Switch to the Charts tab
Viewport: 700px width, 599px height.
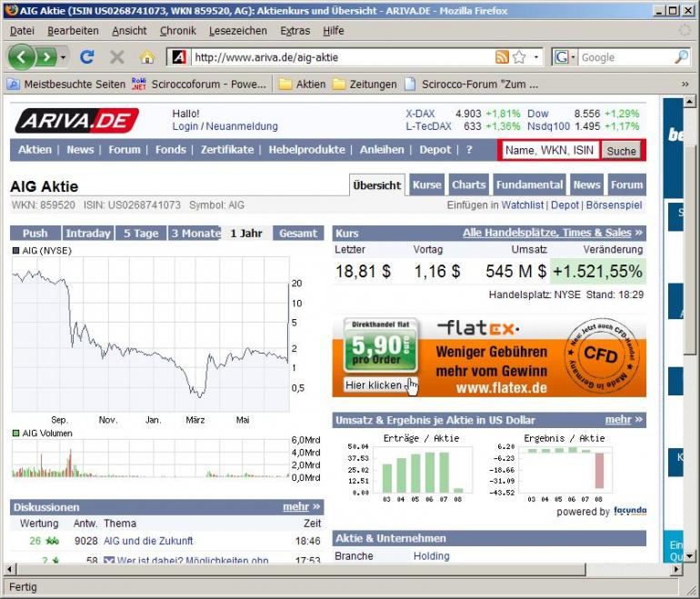coord(469,185)
